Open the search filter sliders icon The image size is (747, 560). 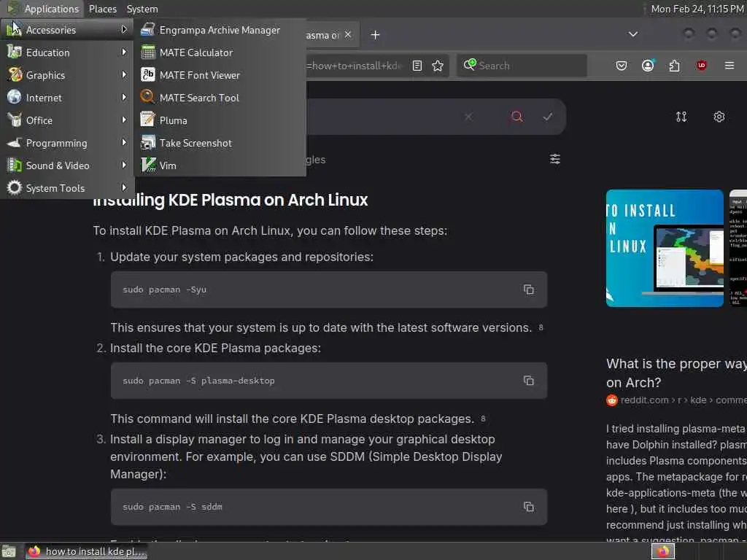[x=554, y=159]
